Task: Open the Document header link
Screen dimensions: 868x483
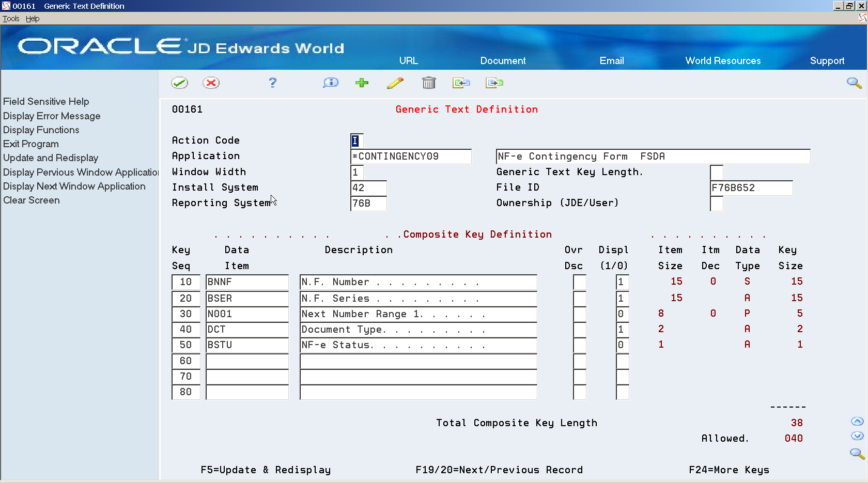Action: [503, 60]
